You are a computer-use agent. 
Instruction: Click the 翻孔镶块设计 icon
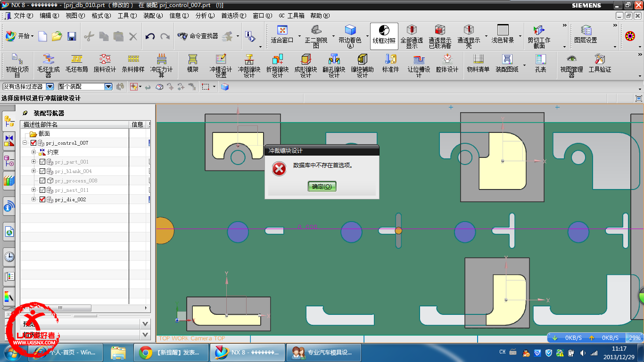334,65
